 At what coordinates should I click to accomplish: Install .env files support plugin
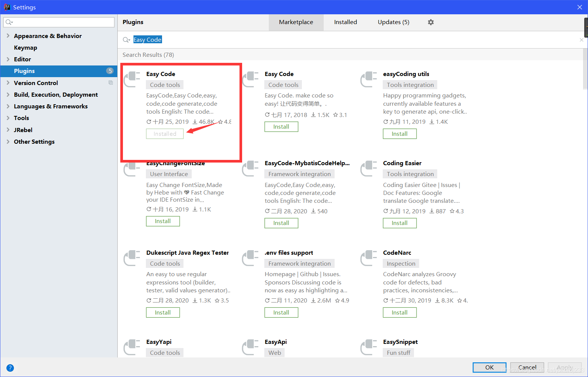click(x=281, y=313)
